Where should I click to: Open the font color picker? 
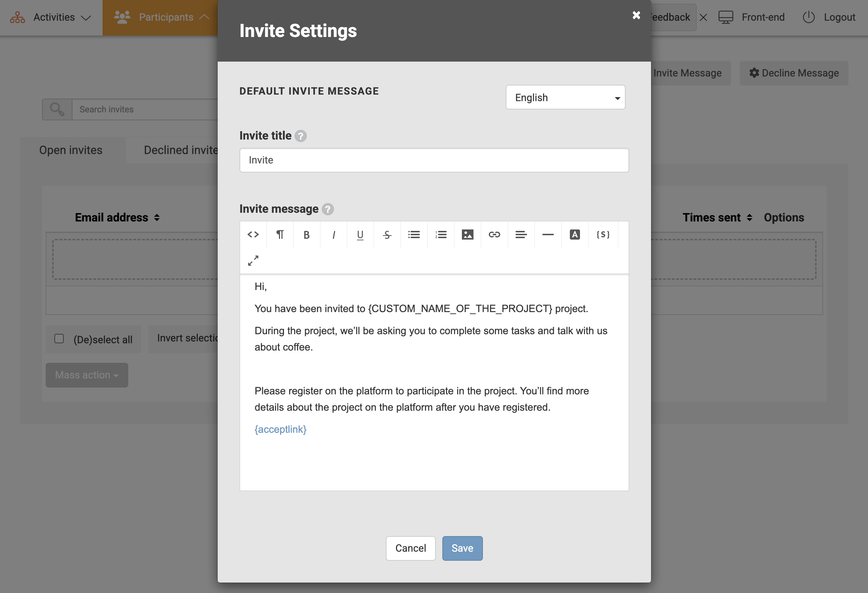[x=575, y=235]
